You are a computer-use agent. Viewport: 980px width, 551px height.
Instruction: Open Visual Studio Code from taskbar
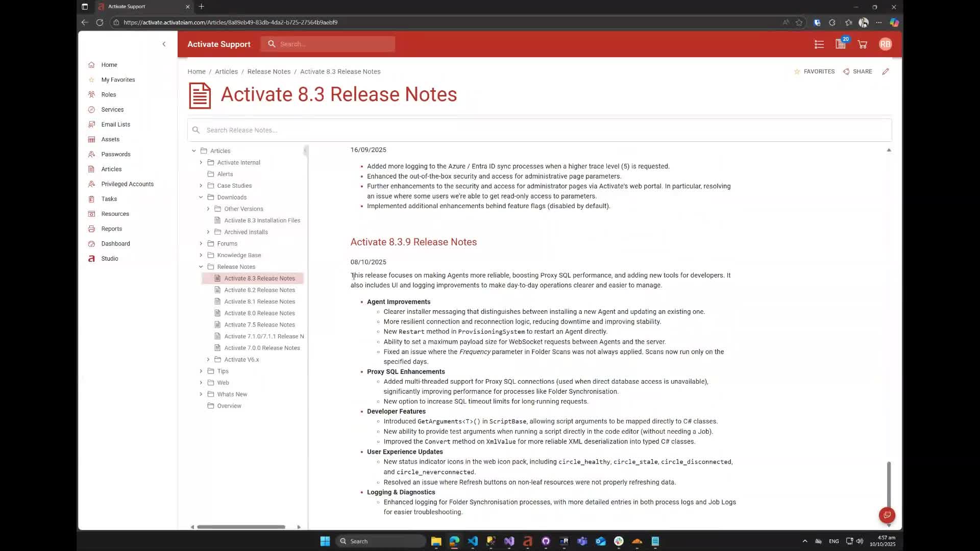(473, 541)
